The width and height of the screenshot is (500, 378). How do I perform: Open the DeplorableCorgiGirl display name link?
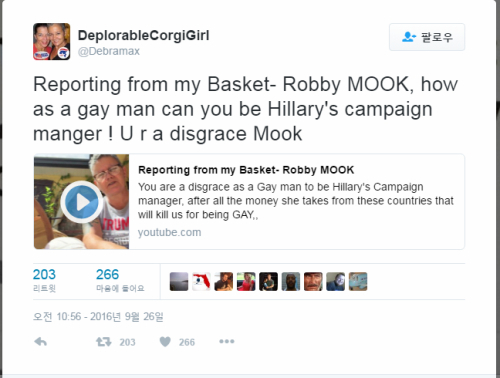point(143,35)
